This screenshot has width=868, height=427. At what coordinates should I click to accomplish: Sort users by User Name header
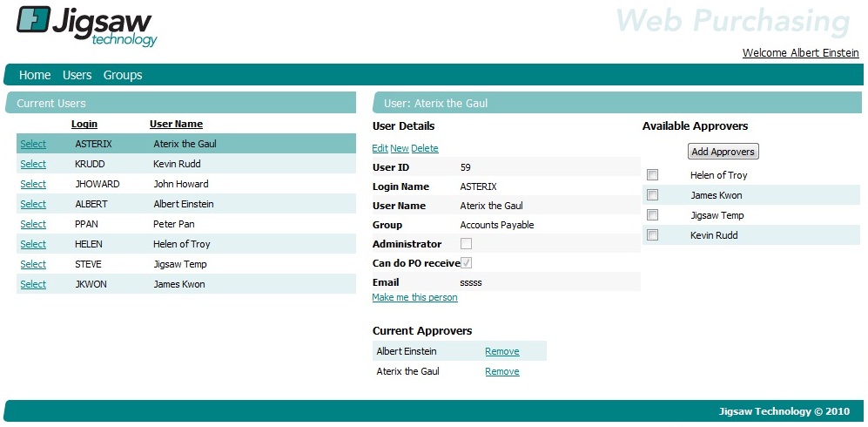[176, 124]
